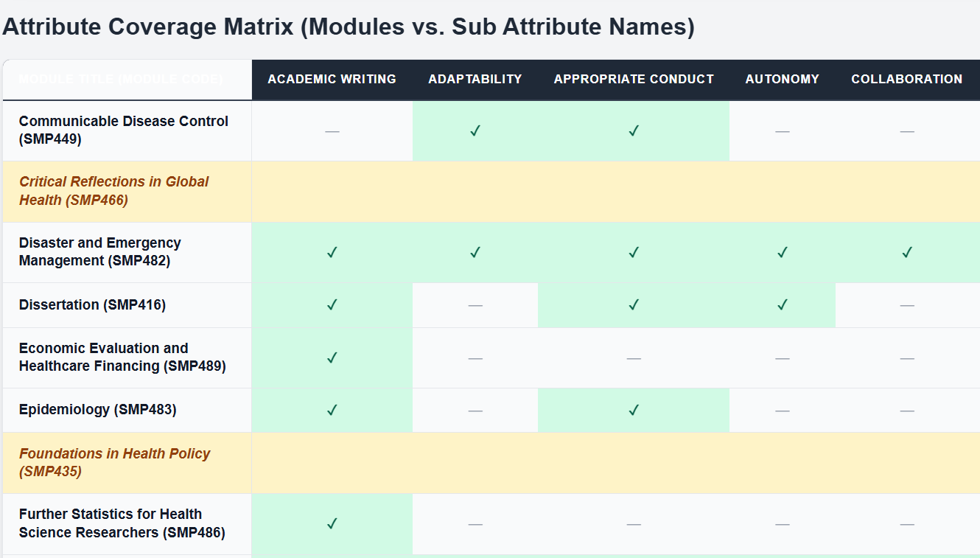Select the Academic Writing column header
The width and height of the screenshot is (980, 558).
(332, 79)
